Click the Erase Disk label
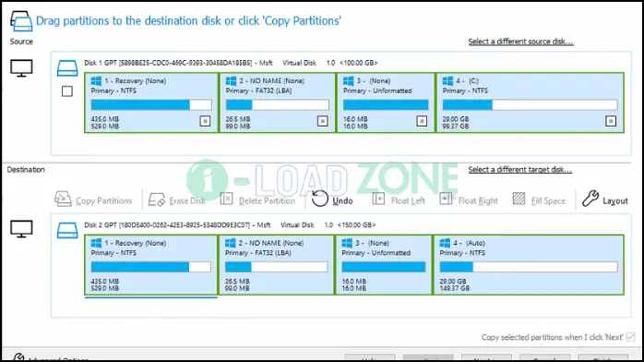Viewport: 644px width, 362px height. coord(187,201)
